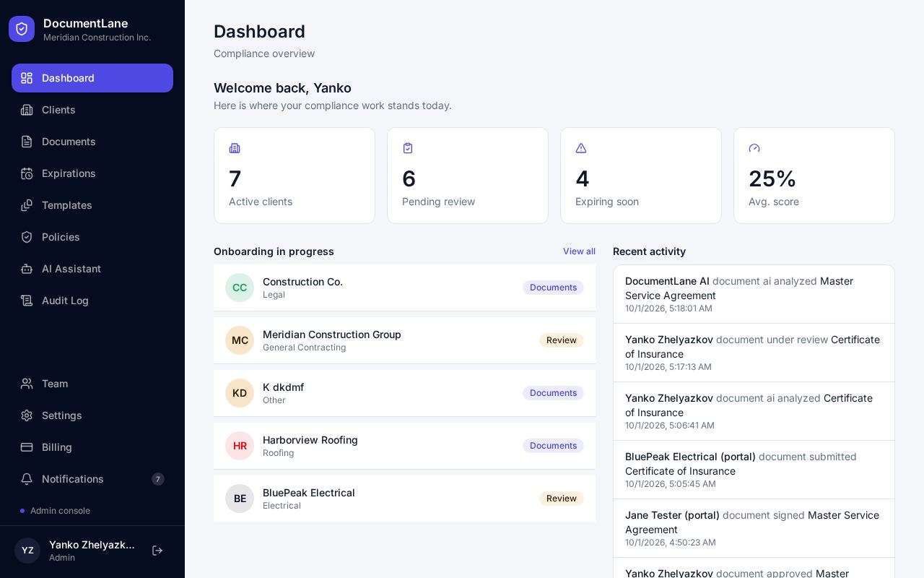Viewport: 924px width, 578px height.
Task: Click the Billing credit card icon
Action: 27,447
